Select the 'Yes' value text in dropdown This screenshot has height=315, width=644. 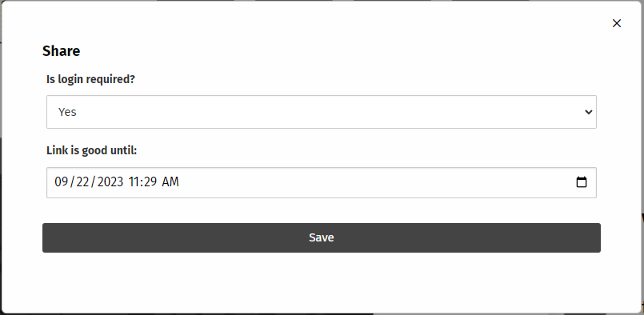click(67, 112)
